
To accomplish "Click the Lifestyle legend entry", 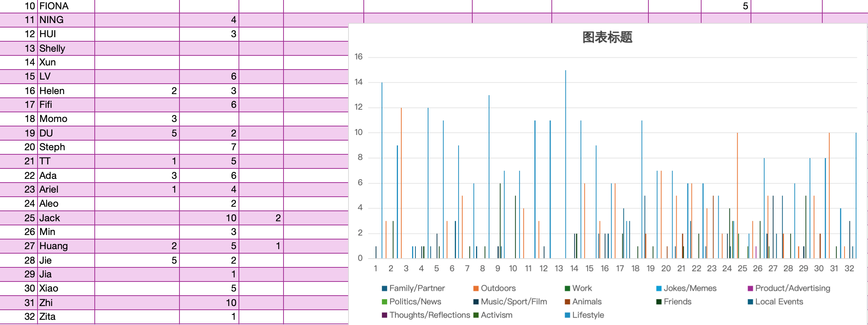I will 587,315.
